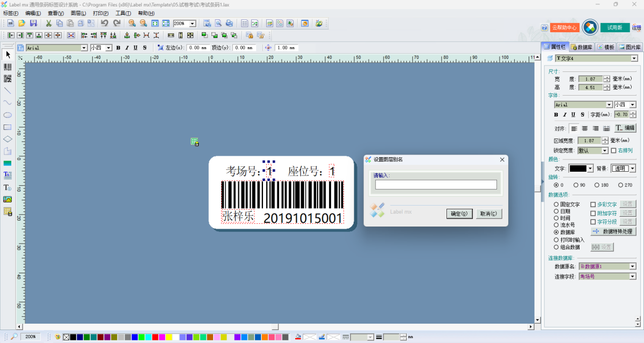Open the 锁定宽度 dropdown set to 默认

tap(605, 151)
